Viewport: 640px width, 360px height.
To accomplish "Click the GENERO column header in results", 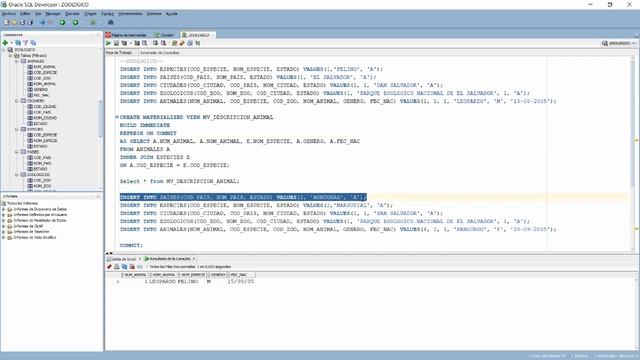I will pyautogui.click(x=218, y=275).
